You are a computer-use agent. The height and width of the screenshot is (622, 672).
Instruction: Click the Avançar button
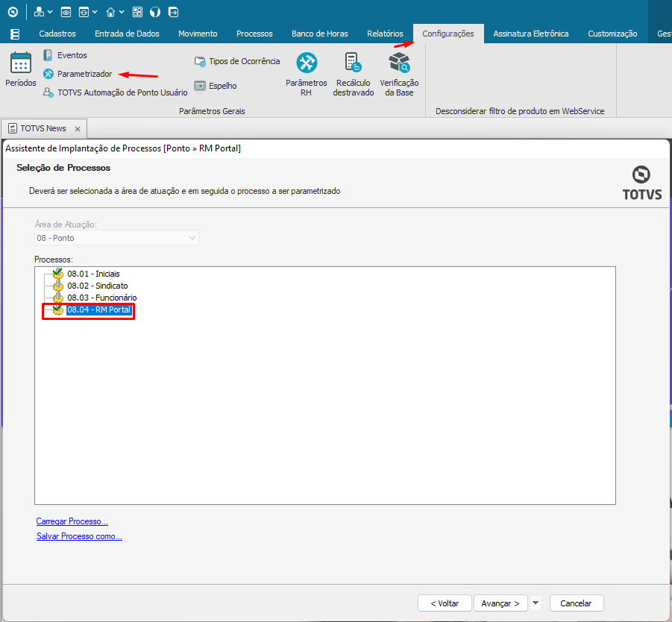(500, 603)
